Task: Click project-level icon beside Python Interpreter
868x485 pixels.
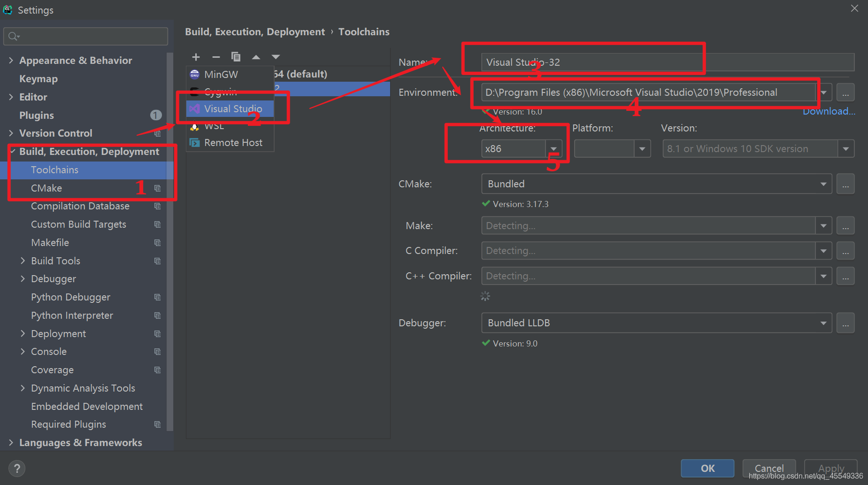Action: coord(158,316)
